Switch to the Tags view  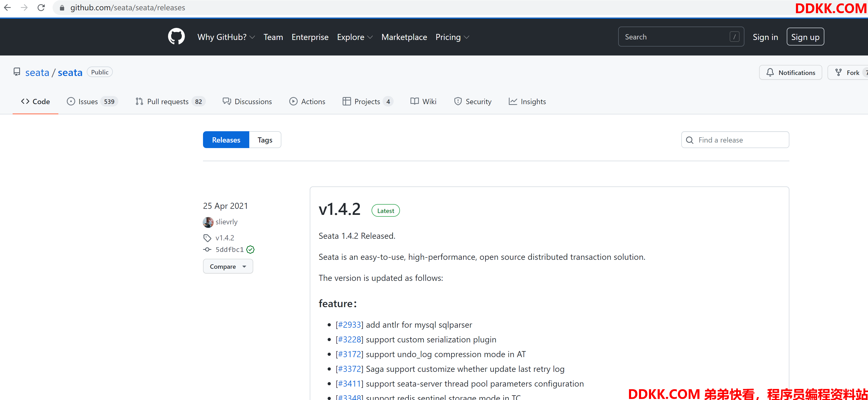[x=265, y=140]
